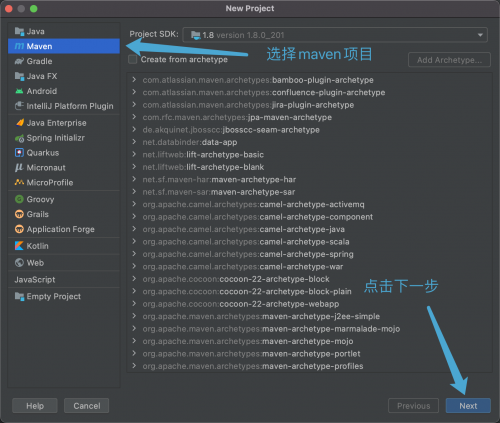Open the Project SDK dropdown arrow
This screenshot has width=500, height=423.
coord(480,35)
